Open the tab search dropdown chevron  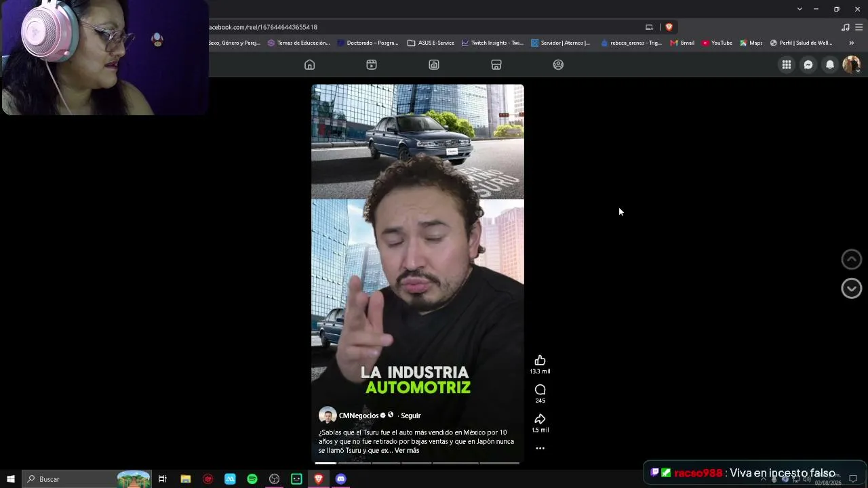pos(800,9)
